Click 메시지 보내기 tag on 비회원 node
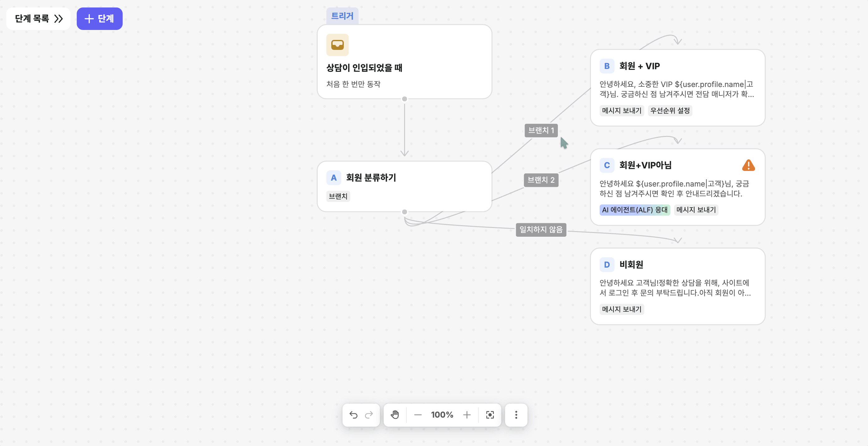 tap(621, 309)
